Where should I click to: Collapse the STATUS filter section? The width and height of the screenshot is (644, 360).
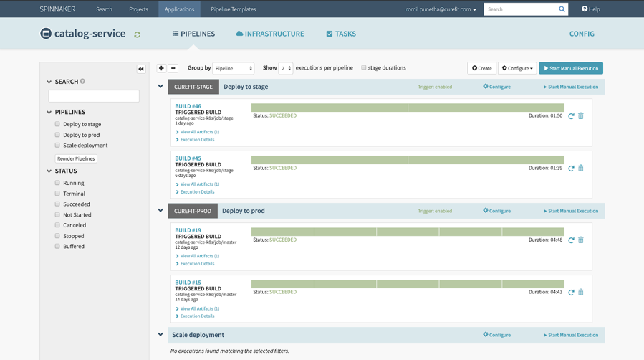[49, 171]
